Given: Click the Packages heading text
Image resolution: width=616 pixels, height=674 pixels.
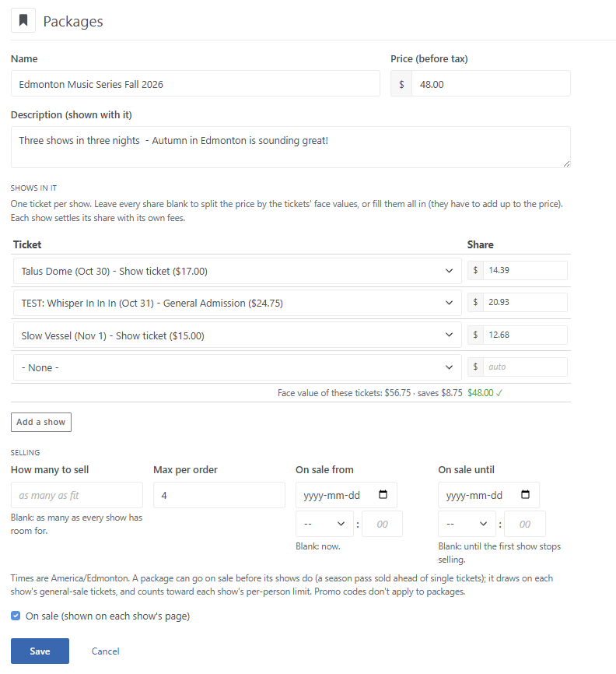Looking at the screenshot, I should (x=73, y=21).
